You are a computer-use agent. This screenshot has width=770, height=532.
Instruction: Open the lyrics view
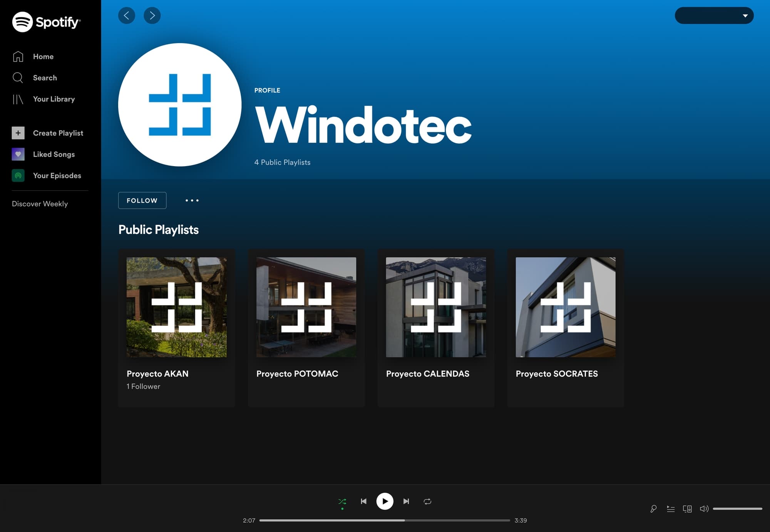pos(653,509)
